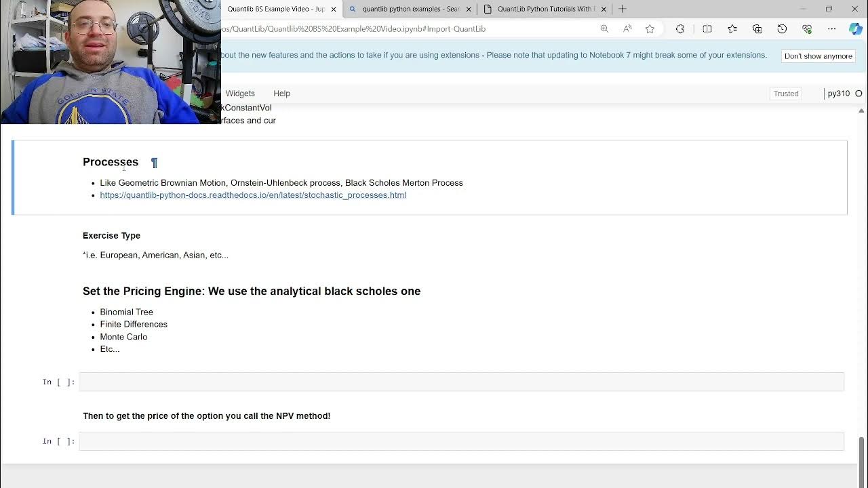Toggle the split screen view

(707, 29)
